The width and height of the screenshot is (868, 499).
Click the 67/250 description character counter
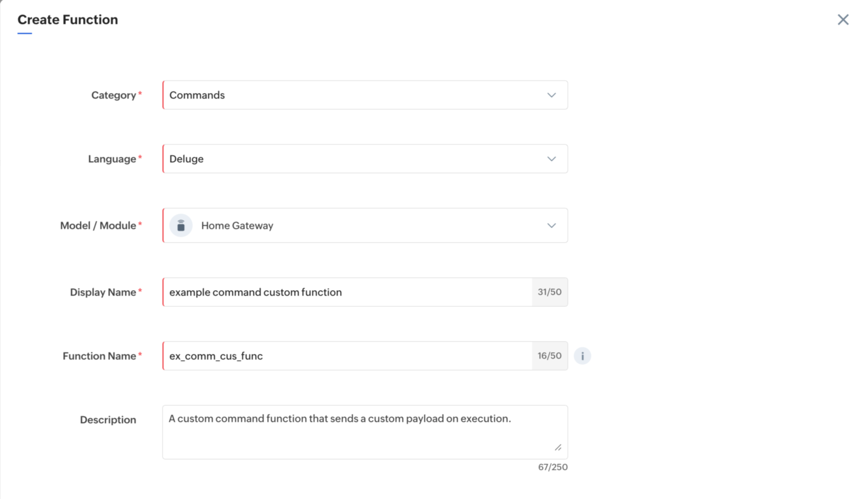[553, 467]
